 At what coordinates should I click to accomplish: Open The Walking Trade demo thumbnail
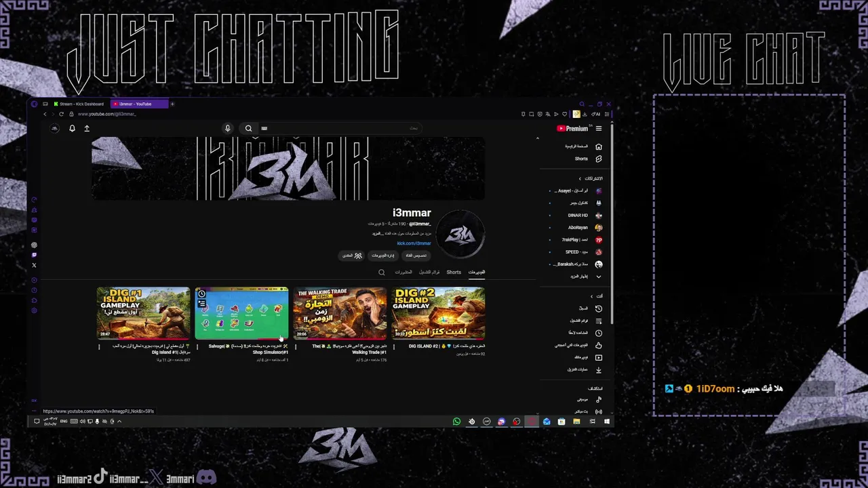(340, 312)
